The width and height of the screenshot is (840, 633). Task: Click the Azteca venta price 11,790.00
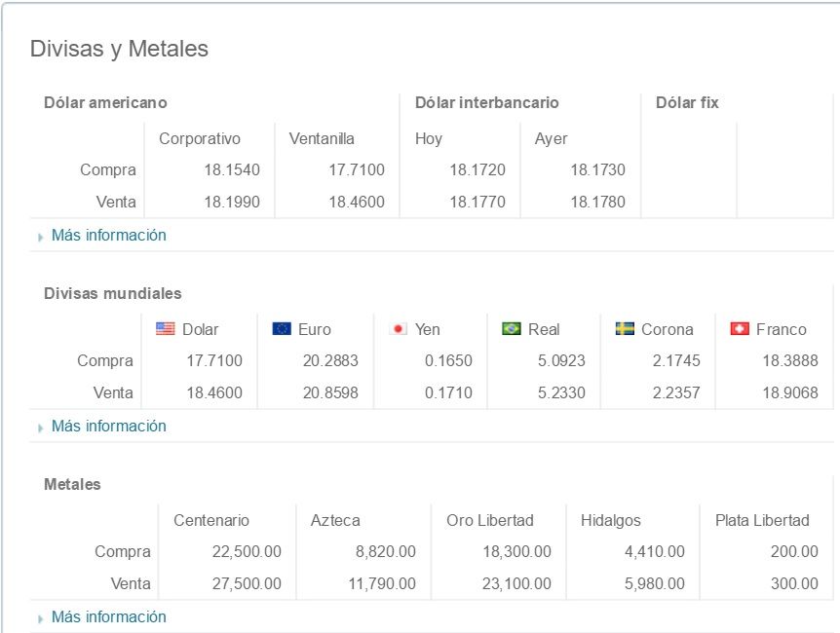point(378,584)
